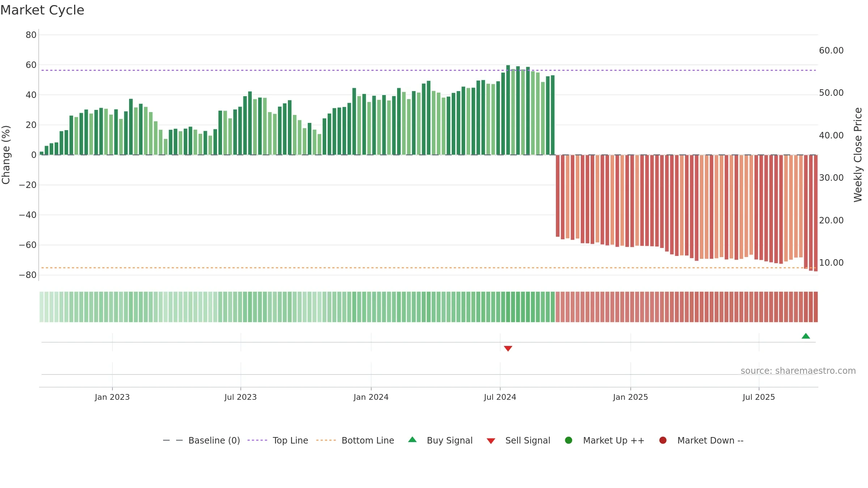
Task: Click the Weekly Close Price axis title
Action: click(858, 155)
